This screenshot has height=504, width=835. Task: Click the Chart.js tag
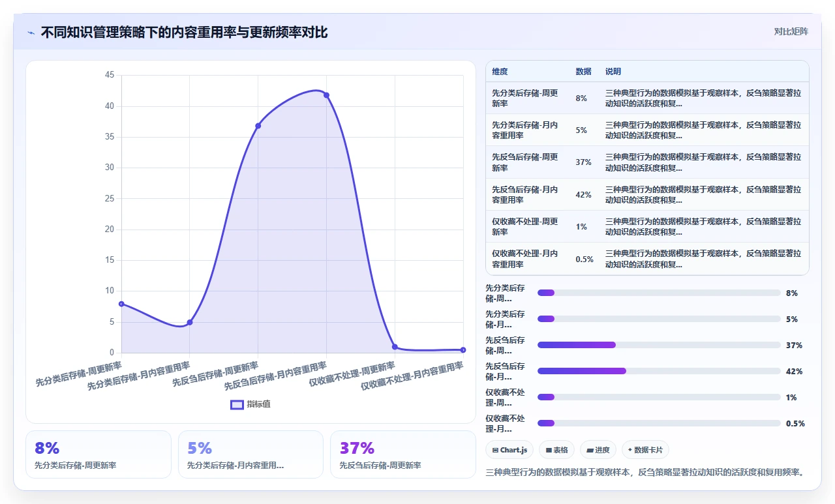[x=509, y=450]
